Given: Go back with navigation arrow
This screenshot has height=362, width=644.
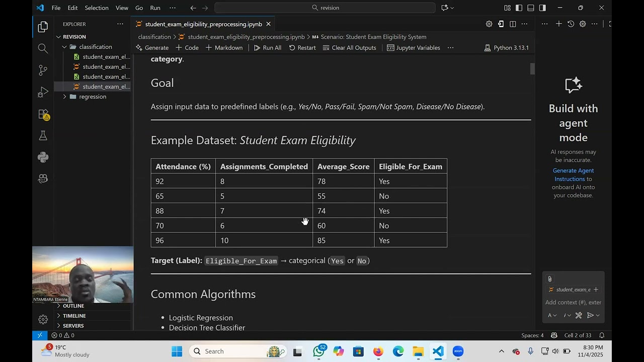Looking at the screenshot, I should coord(193,8).
